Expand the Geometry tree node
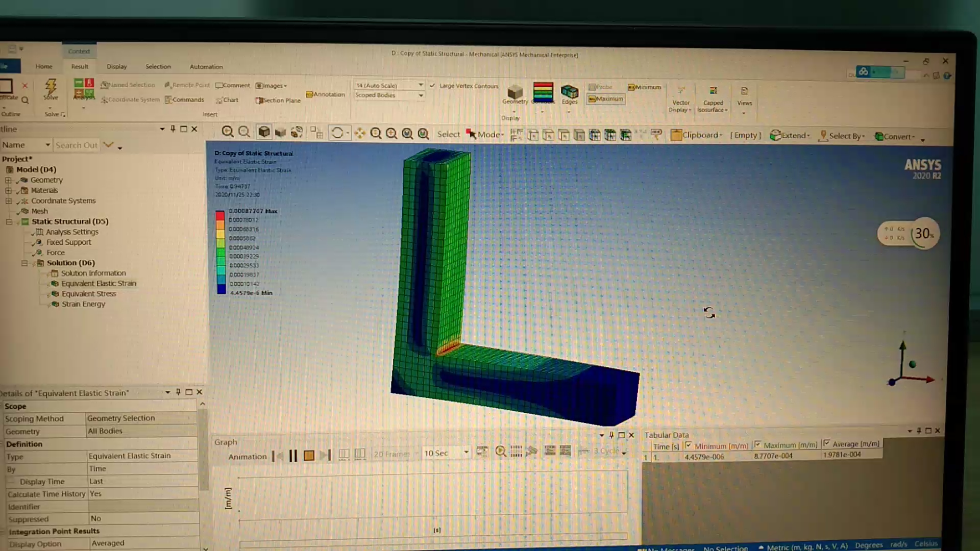Viewport: 980px width, 551px height. [x=8, y=180]
